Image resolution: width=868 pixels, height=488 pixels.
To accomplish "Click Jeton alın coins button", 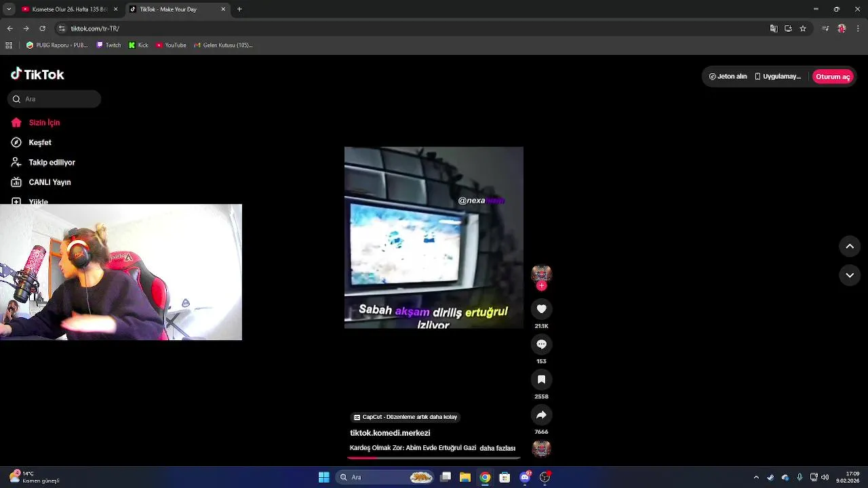I will click(x=728, y=77).
